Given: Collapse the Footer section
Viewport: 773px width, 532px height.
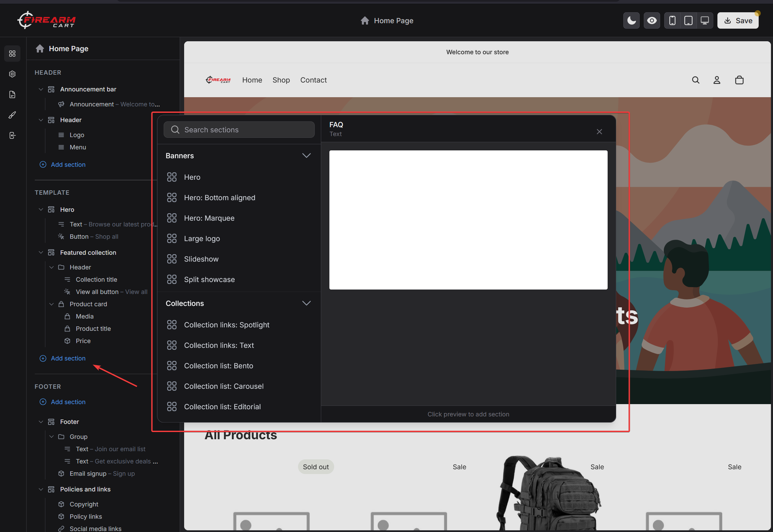Looking at the screenshot, I should pyautogui.click(x=41, y=422).
